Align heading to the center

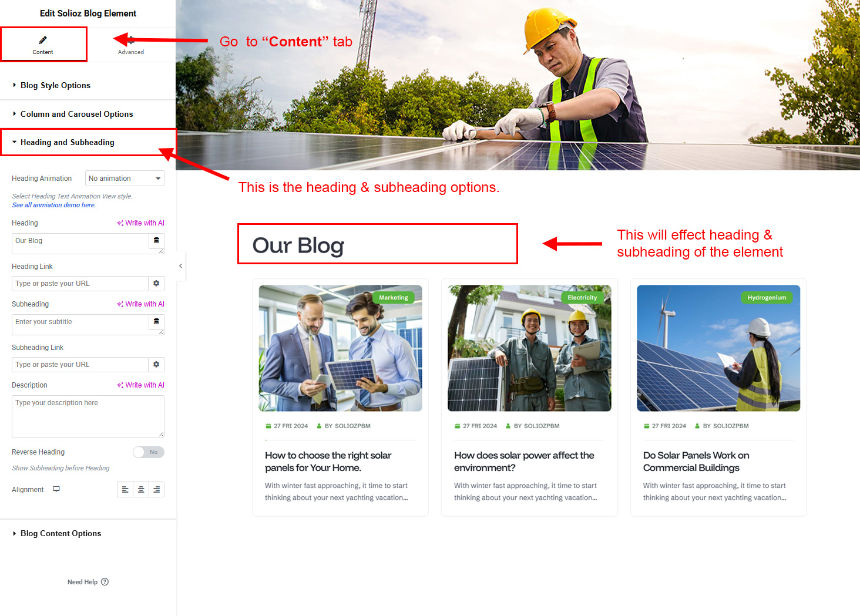point(141,490)
